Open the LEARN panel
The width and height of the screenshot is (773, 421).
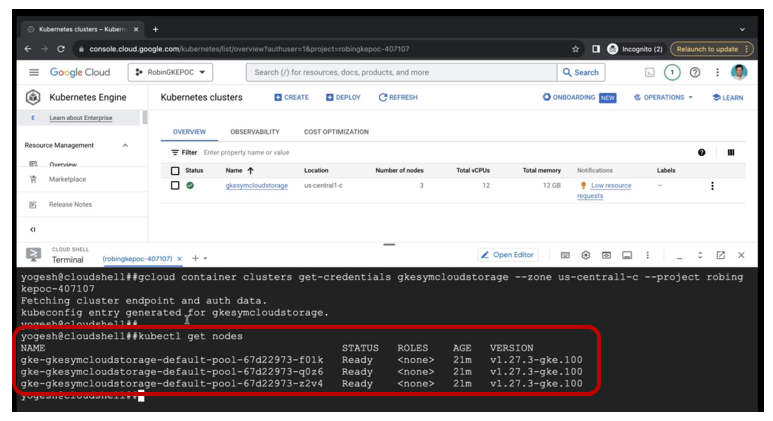pyautogui.click(x=728, y=98)
